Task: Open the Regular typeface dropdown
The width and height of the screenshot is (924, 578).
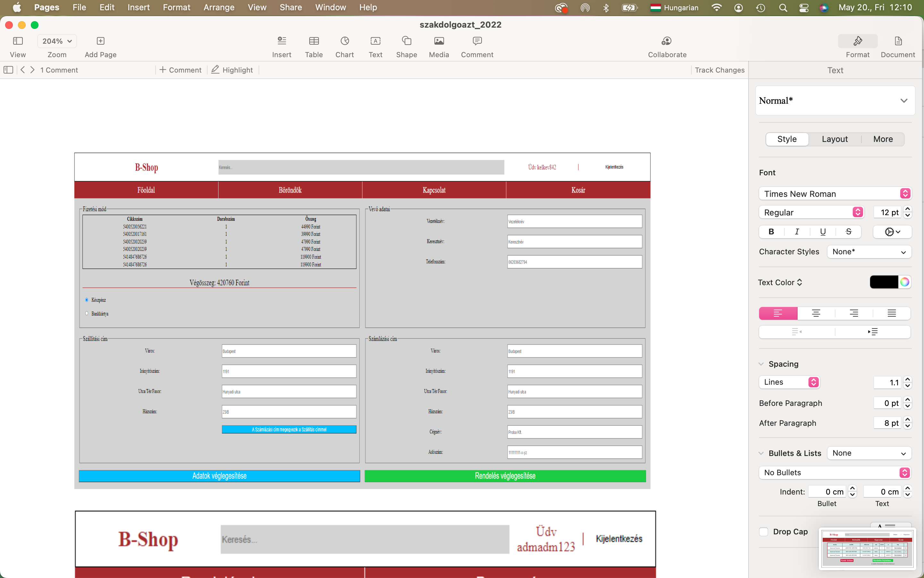Action: (811, 212)
